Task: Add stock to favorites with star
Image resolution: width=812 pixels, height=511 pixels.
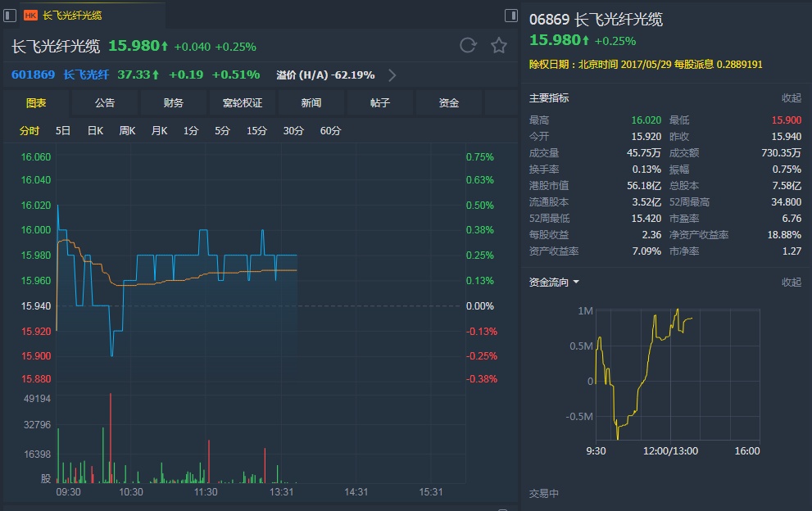Action: pos(499,46)
